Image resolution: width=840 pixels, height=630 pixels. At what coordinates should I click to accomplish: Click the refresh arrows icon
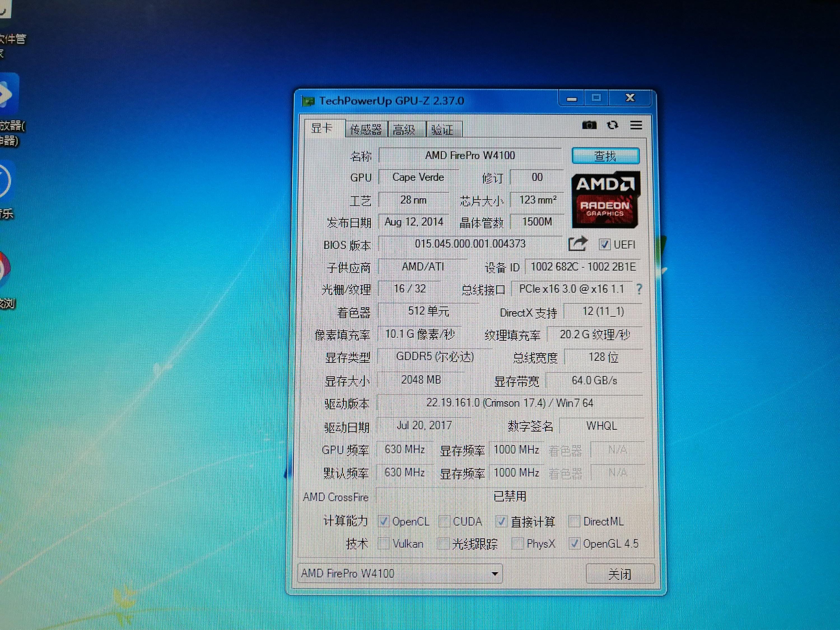point(613,125)
